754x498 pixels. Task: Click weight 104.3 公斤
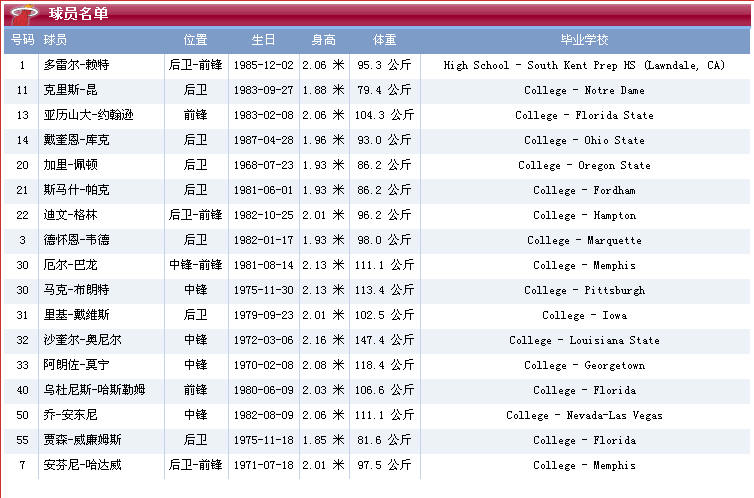(x=384, y=115)
